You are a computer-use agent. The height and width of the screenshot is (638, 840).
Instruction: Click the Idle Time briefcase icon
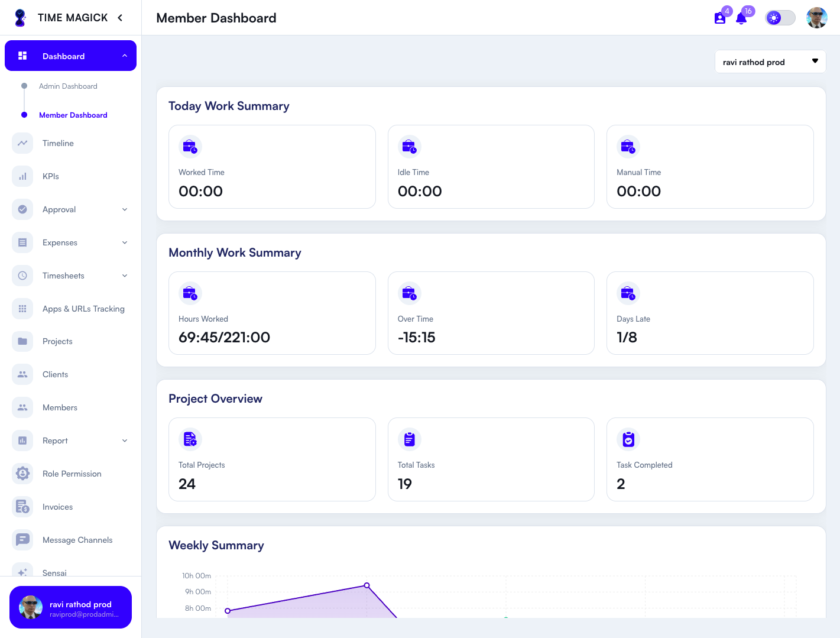[410, 147]
